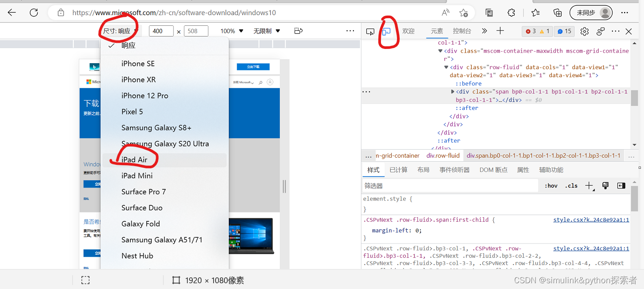Click the address bar URL

pos(174,13)
